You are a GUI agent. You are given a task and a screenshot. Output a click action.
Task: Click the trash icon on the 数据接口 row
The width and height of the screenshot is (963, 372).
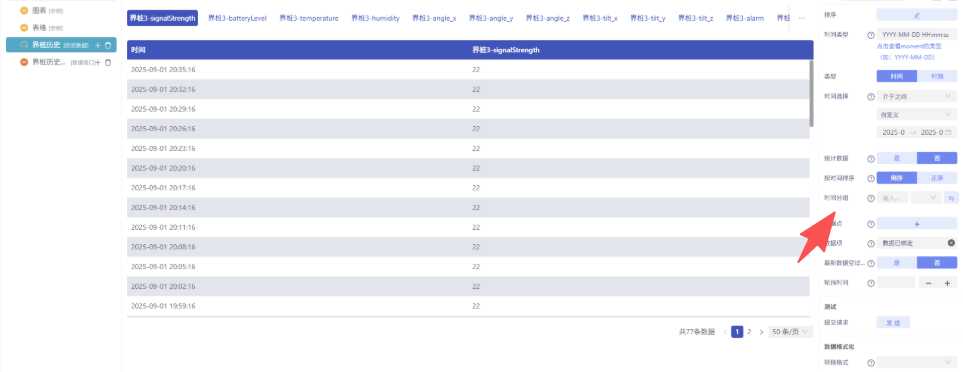click(x=108, y=62)
